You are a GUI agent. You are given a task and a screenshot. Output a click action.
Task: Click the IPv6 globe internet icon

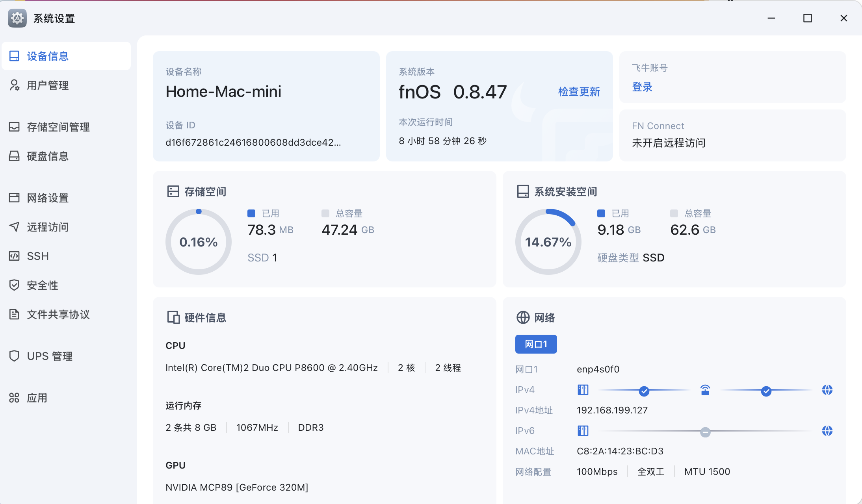click(827, 431)
